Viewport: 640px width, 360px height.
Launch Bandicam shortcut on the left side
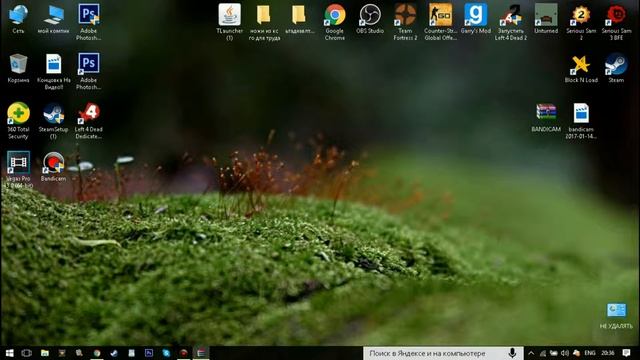53,167
